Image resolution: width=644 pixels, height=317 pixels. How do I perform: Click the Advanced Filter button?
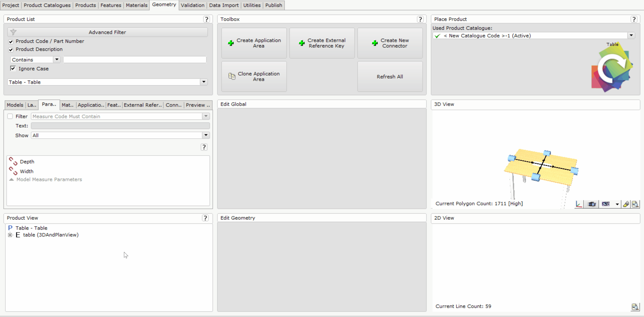click(x=107, y=32)
